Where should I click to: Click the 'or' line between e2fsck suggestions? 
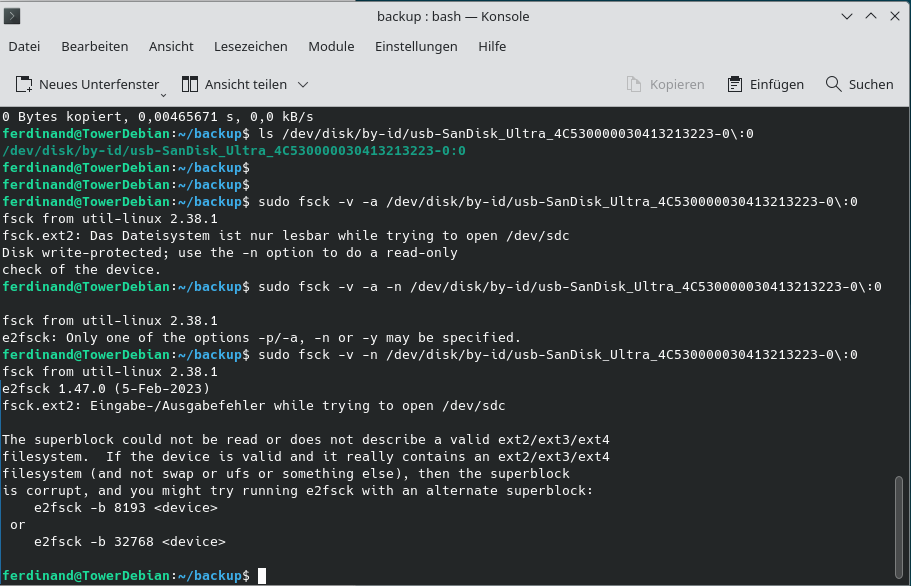(17, 525)
